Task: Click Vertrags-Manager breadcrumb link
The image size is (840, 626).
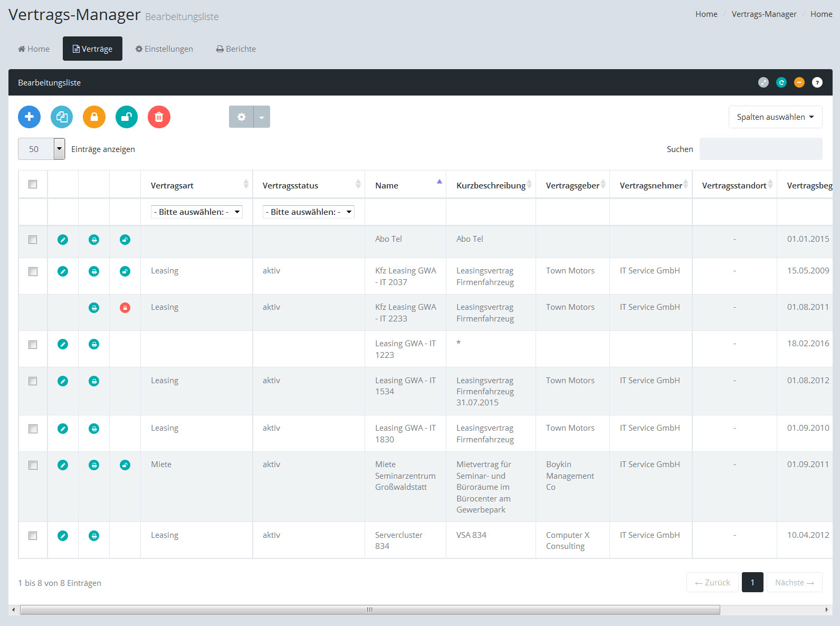Action: pyautogui.click(x=763, y=14)
